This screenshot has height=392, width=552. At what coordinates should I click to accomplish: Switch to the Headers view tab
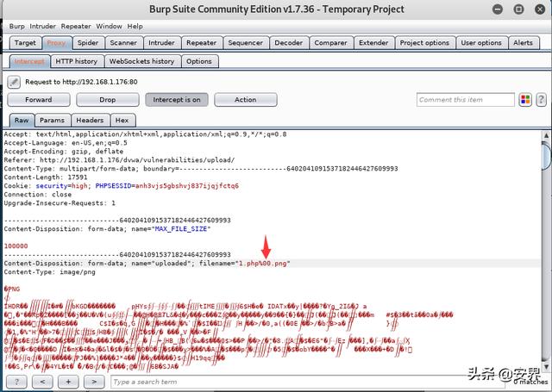click(x=90, y=121)
